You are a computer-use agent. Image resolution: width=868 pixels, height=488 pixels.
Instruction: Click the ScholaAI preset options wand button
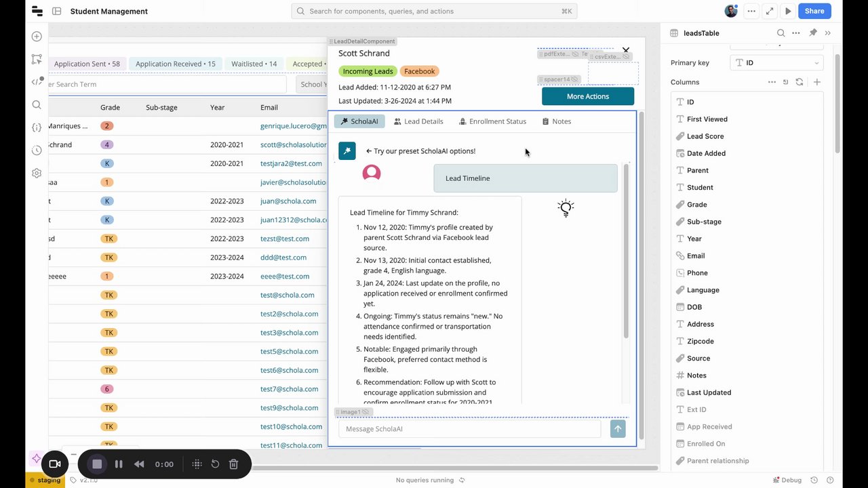click(347, 151)
